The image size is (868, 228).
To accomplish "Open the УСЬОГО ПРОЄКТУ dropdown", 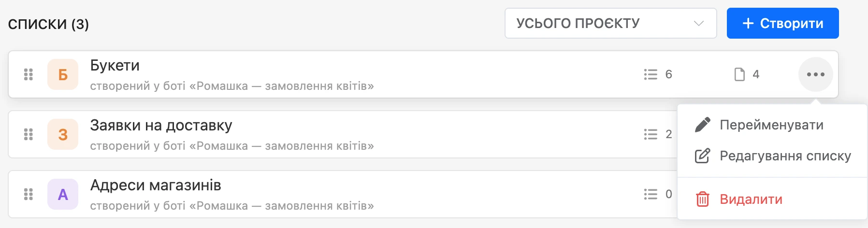I will pyautogui.click(x=610, y=23).
